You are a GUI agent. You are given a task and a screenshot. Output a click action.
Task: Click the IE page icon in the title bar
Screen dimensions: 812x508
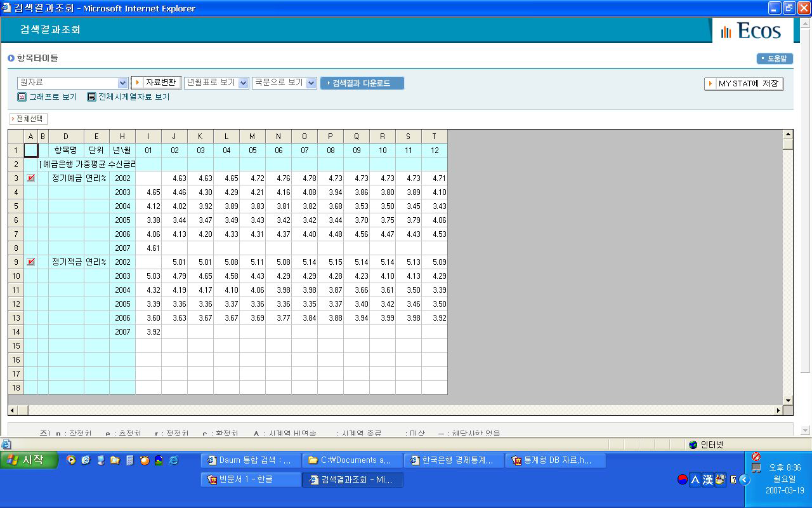(7, 8)
